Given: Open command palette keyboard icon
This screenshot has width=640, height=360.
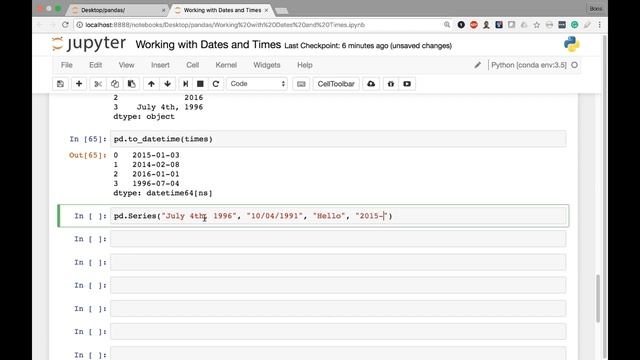Looking at the screenshot, I should click(301, 84).
